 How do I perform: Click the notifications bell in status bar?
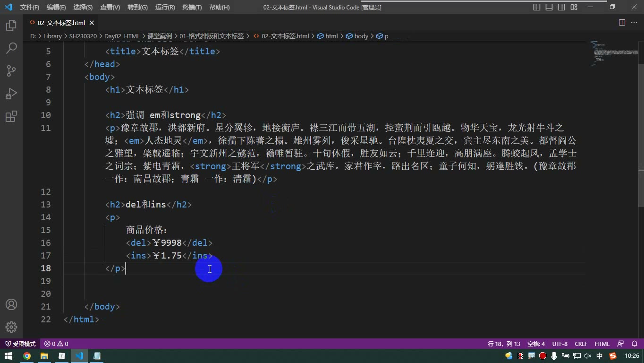634,344
